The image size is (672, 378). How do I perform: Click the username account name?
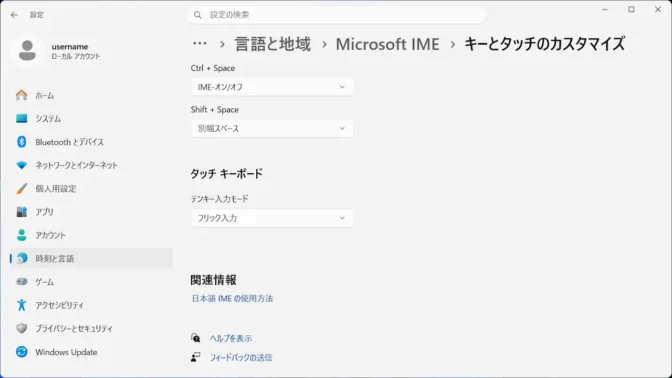tap(70, 46)
